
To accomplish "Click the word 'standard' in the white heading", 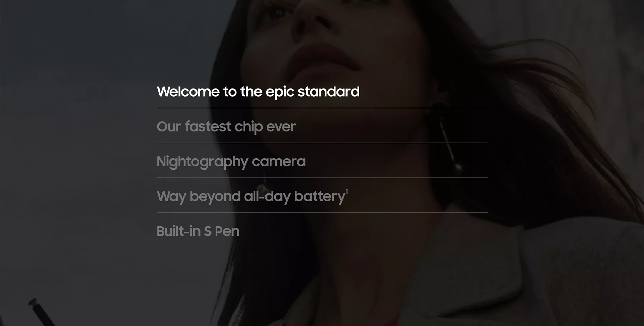I will [328, 92].
